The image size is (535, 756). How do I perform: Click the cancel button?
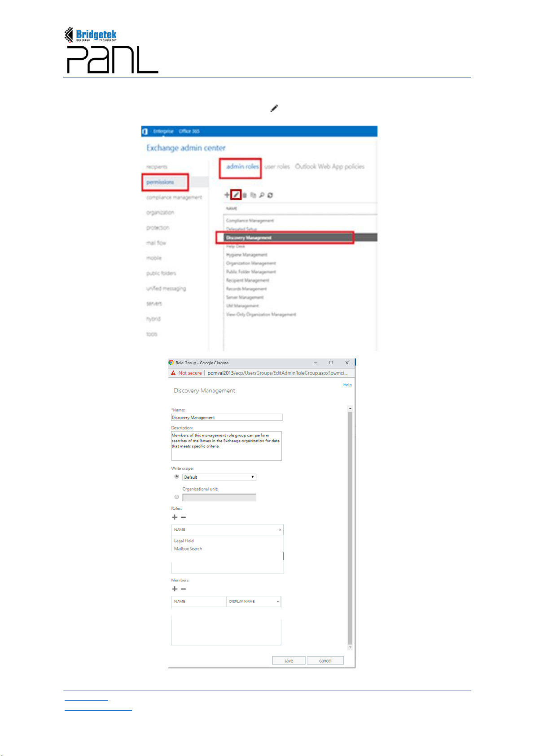[x=325, y=660]
